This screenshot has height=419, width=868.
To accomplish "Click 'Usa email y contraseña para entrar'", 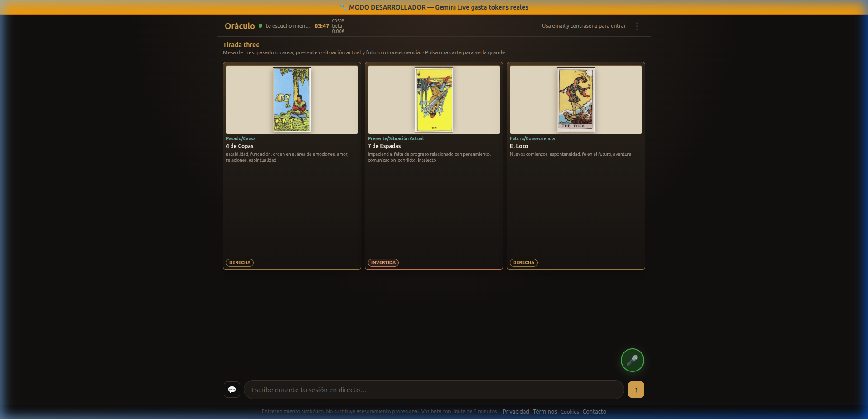I will [x=584, y=26].
